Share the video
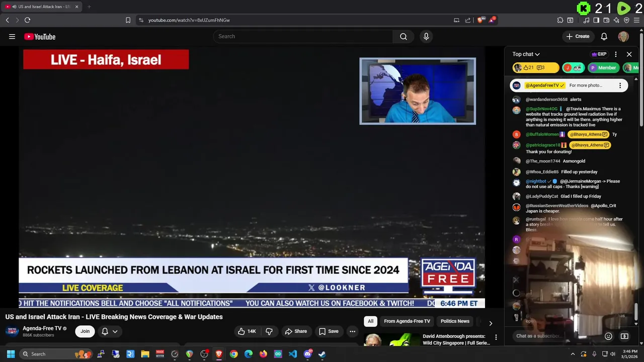This screenshot has height=362, width=644. coord(296,331)
